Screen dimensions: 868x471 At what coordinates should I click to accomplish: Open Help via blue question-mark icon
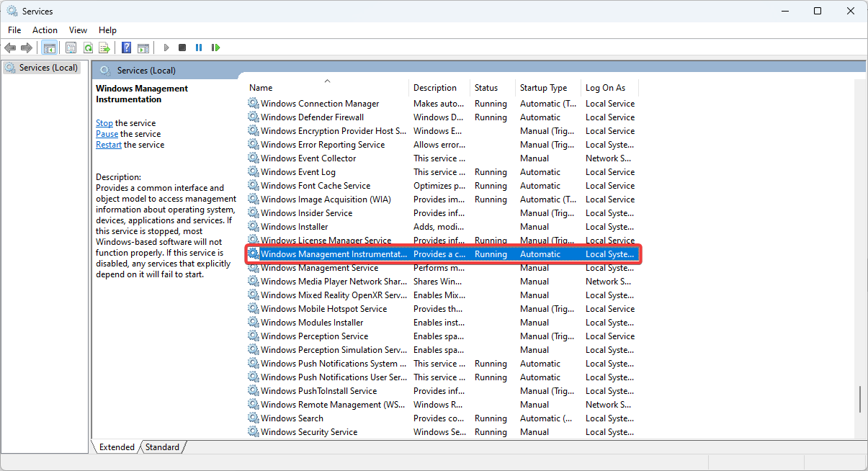coord(127,48)
